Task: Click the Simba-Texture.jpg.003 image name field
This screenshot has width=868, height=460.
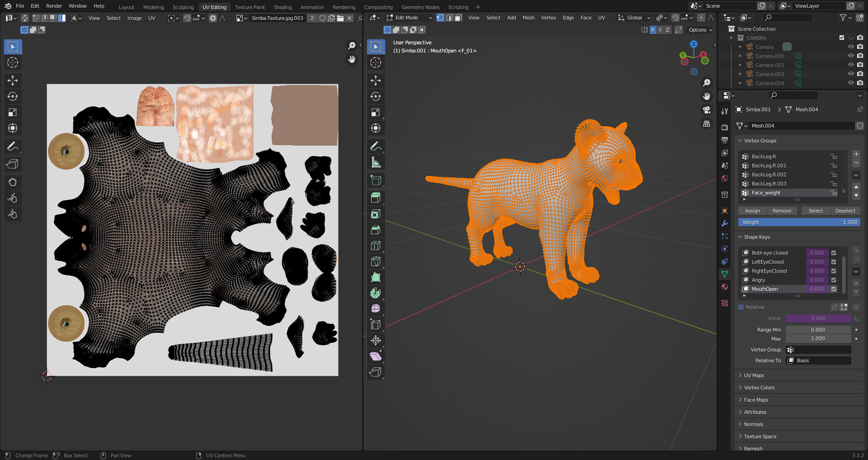Action: click(277, 18)
